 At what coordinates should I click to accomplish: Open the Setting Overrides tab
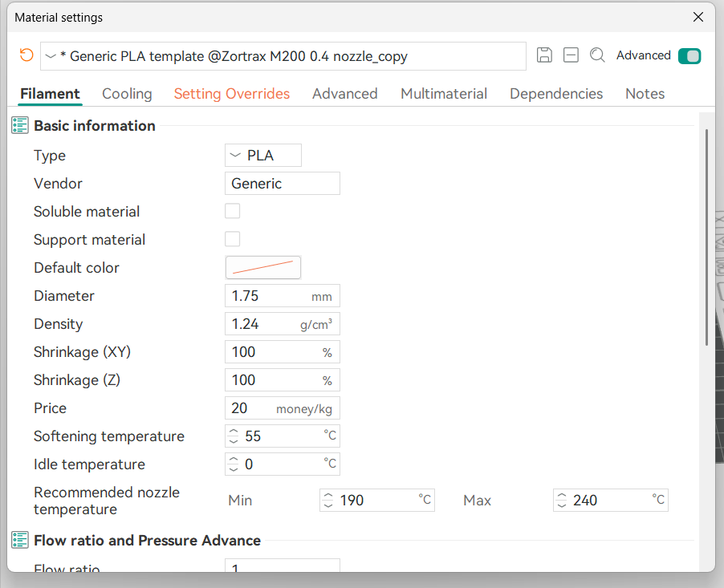click(231, 94)
